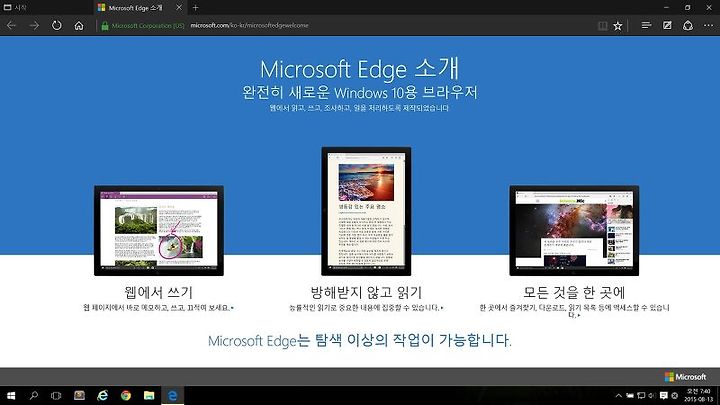720x405 pixels.
Task: Open the Hub panel icon
Action: 646,26
